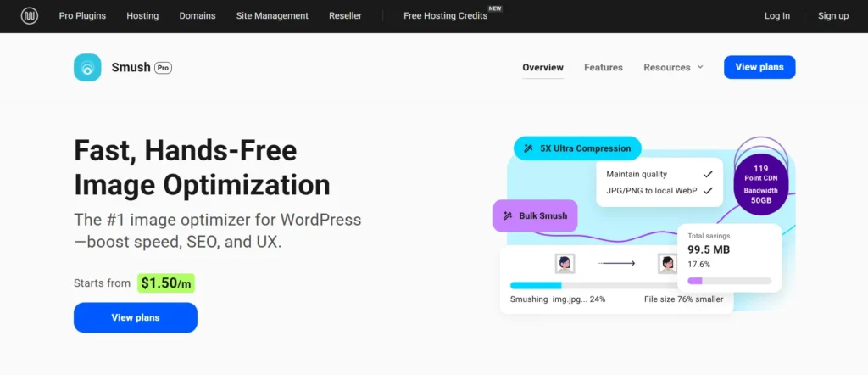
Task: Click the 99.5 MB total savings value
Action: pyautogui.click(x=709, y=249)
